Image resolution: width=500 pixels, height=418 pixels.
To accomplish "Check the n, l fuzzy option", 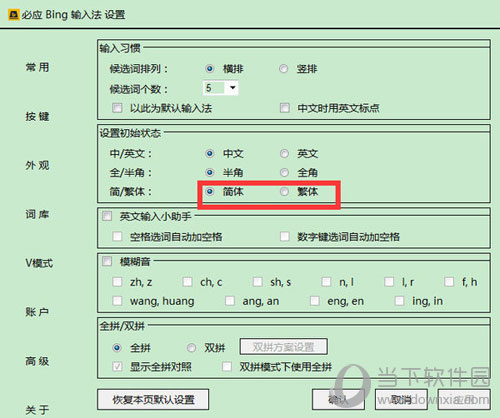I will (326, 282).
